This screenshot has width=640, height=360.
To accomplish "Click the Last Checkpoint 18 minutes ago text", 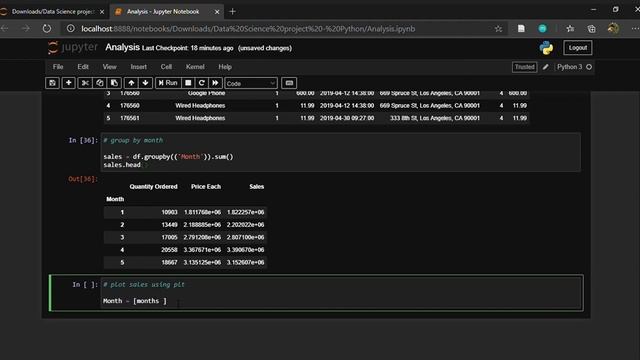I will (187, 48).
